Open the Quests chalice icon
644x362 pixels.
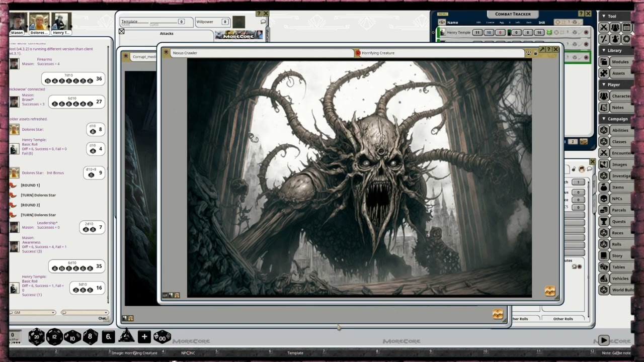click(x=604, y=221)
